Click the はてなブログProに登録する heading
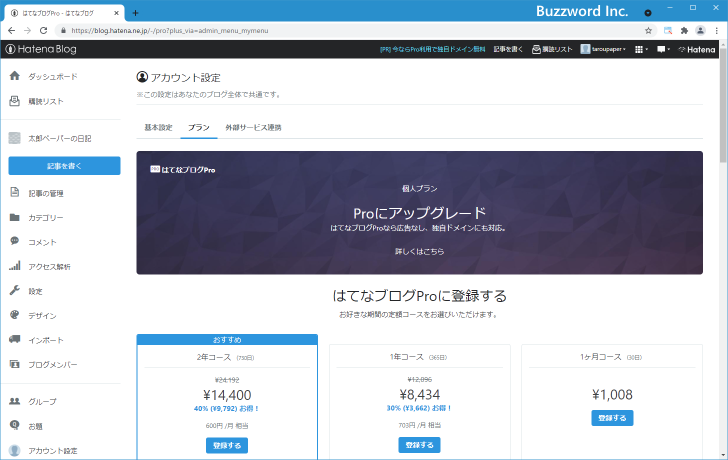This screenshot has width=728, height=460. pos(419,296)
